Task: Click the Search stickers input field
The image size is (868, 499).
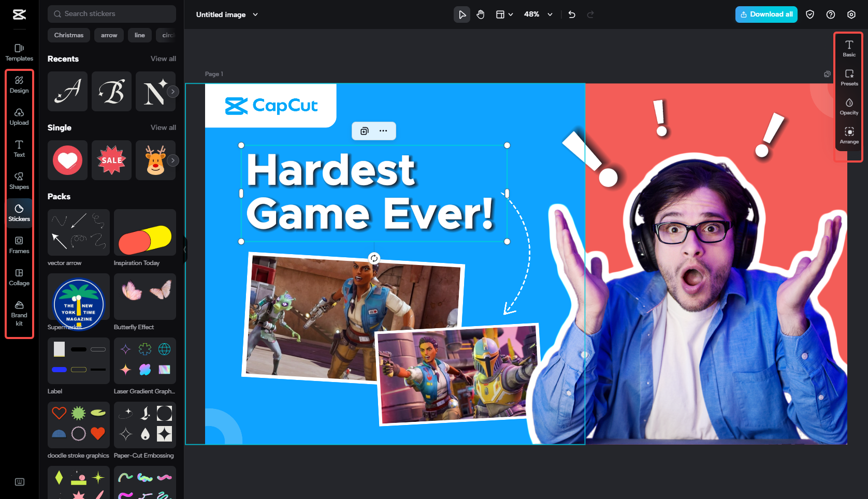Action: pos(111,13)
